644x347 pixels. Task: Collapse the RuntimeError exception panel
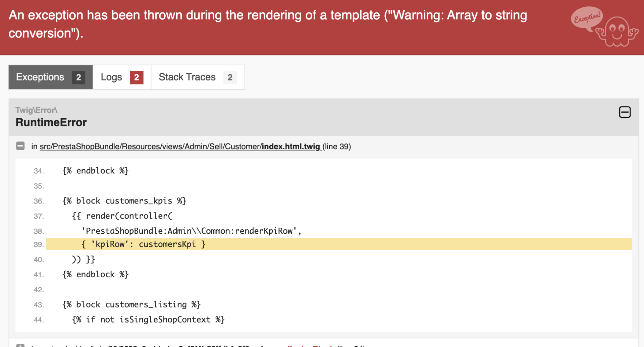(x=625, y=112)
